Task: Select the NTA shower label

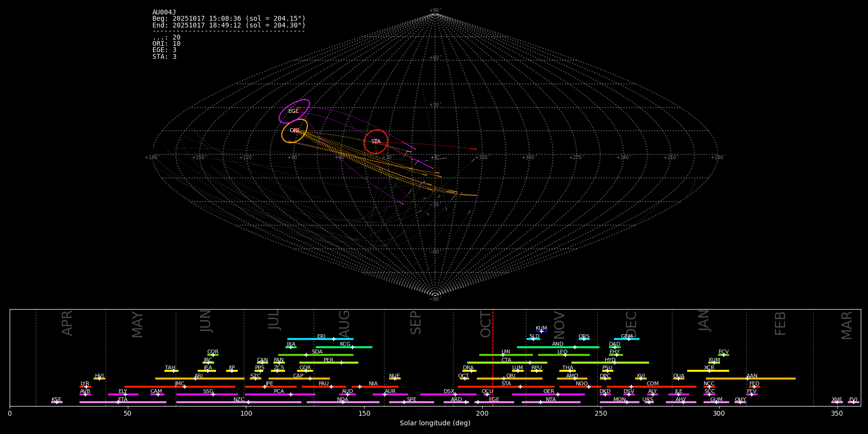Action: pos(551,399)
